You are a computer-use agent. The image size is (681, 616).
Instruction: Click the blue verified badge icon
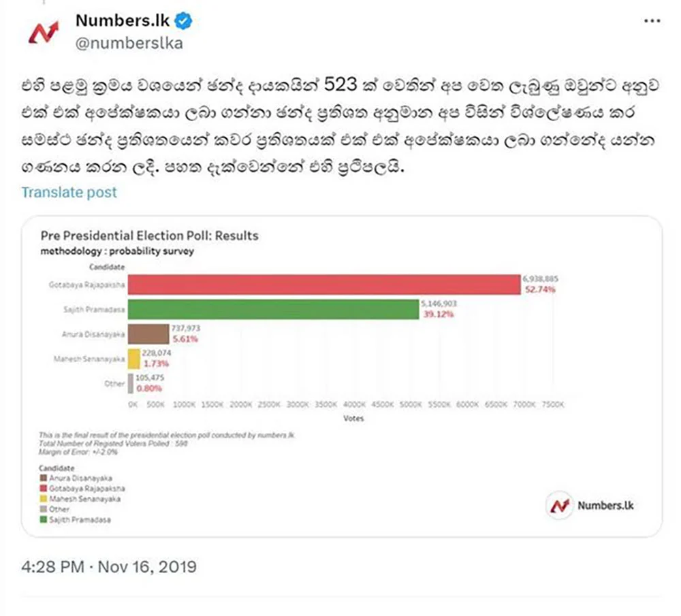click(183, 21)
